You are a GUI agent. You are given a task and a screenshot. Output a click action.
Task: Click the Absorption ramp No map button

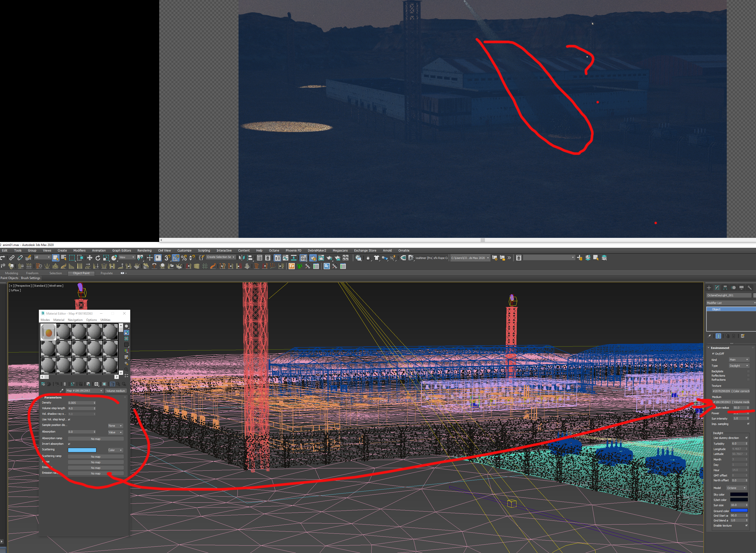click(x=95, y=439)
